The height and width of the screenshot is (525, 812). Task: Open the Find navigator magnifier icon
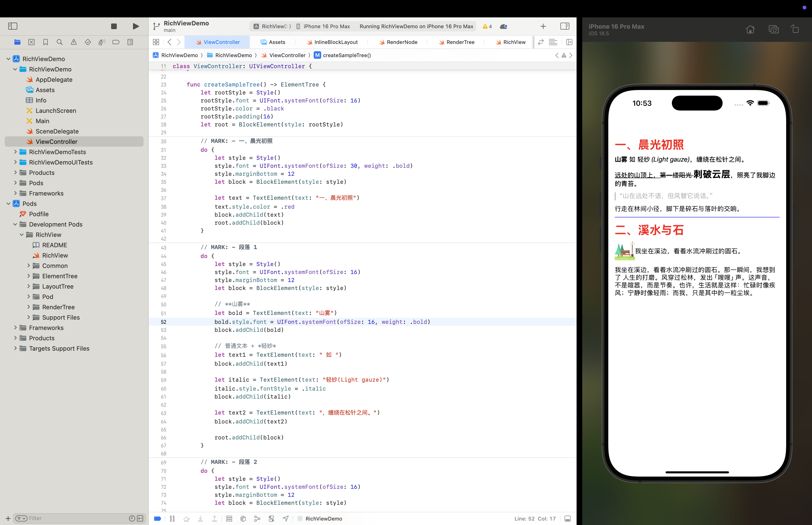60,42
